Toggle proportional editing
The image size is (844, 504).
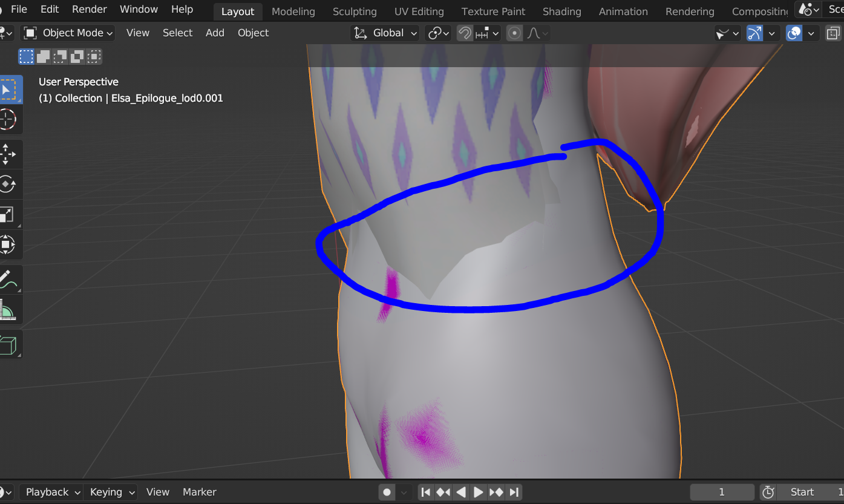point(514,33)
